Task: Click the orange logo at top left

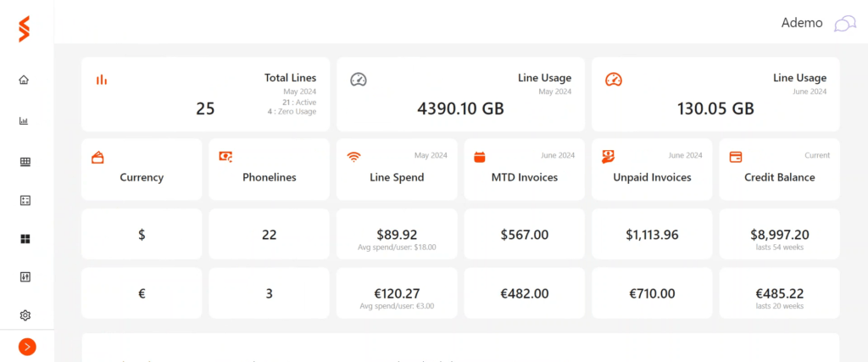Action: pyautogui.click(x=24, y=29)
